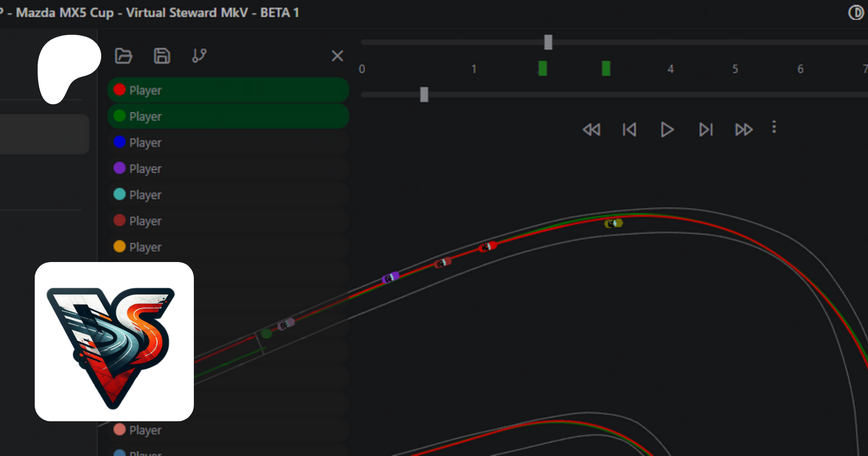
Task: Click the fast forward double-arrow button
Action: click(744, 130)
